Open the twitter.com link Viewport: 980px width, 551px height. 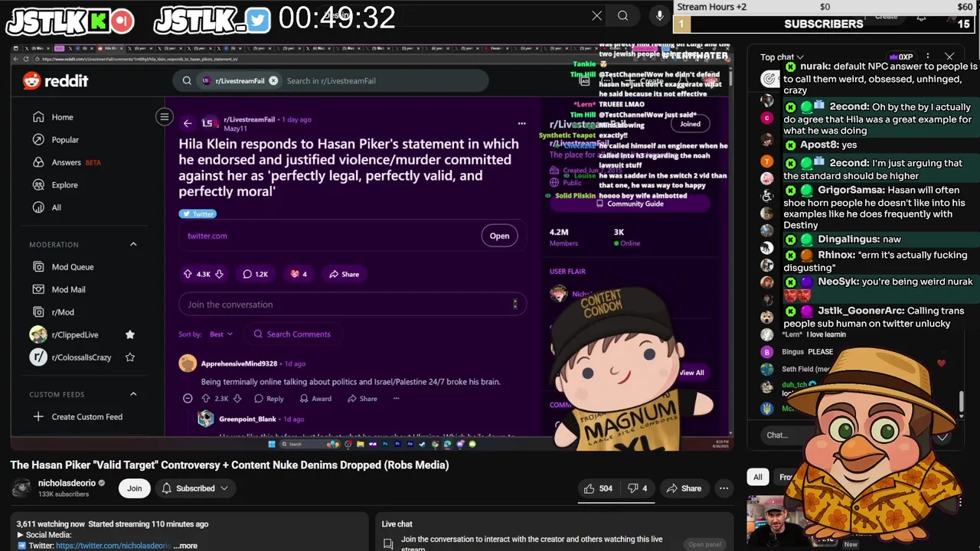coord(207,236)
